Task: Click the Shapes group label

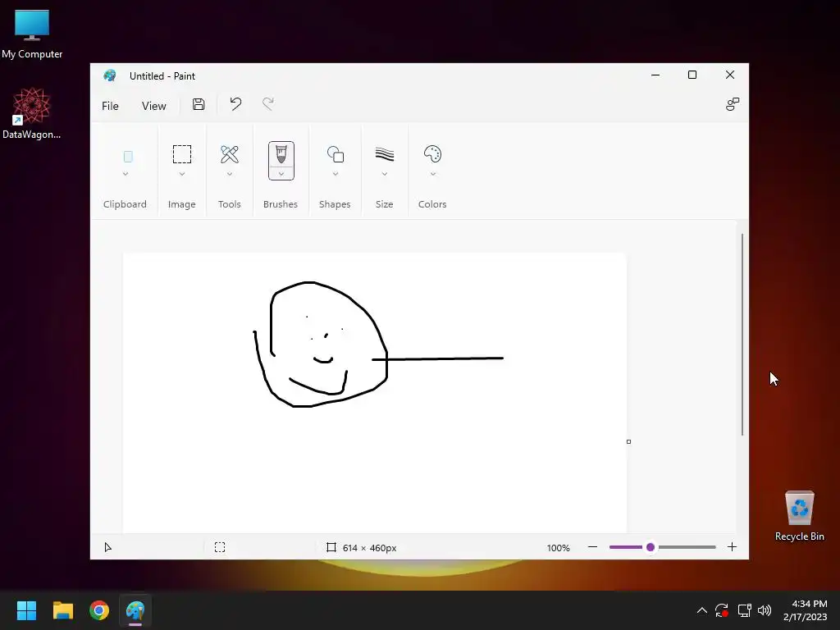Action: tap(335, 204)
